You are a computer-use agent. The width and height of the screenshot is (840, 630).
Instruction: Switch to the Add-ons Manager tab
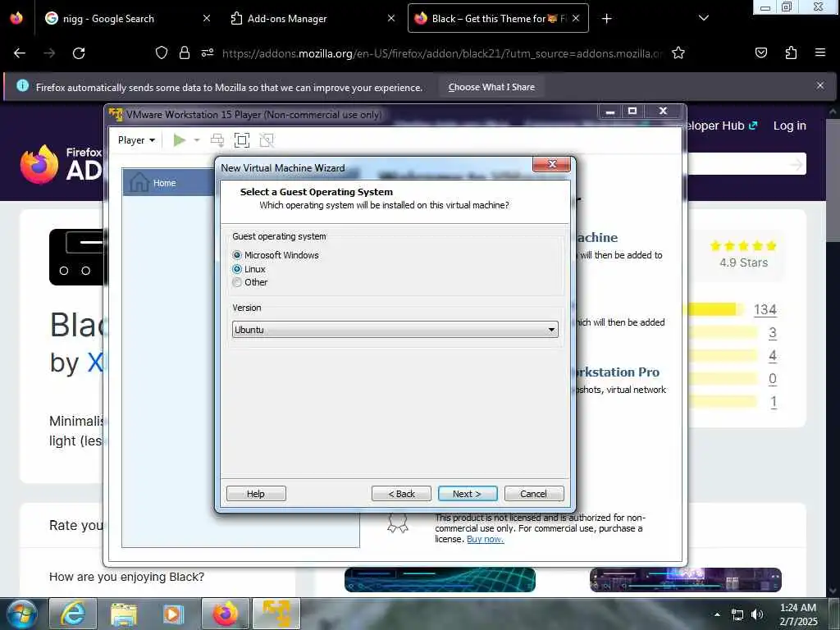pos(312,18)
